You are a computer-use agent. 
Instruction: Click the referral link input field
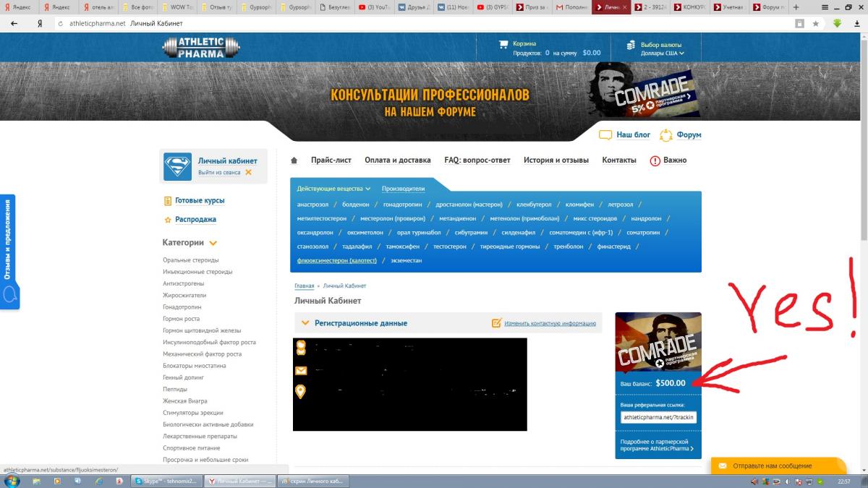coord(658,417)
